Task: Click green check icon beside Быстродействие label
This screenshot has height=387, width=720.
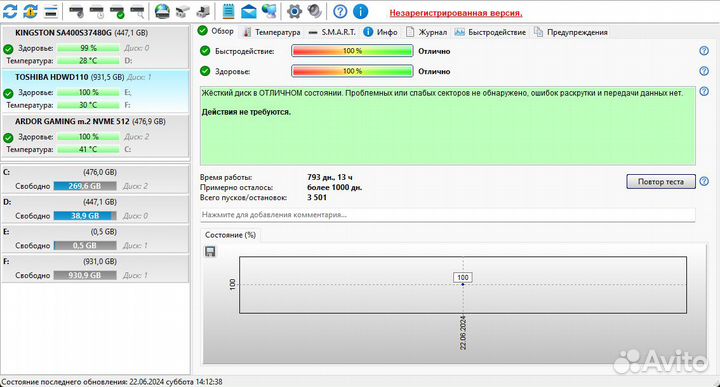Action: click(x=205, y=51)
